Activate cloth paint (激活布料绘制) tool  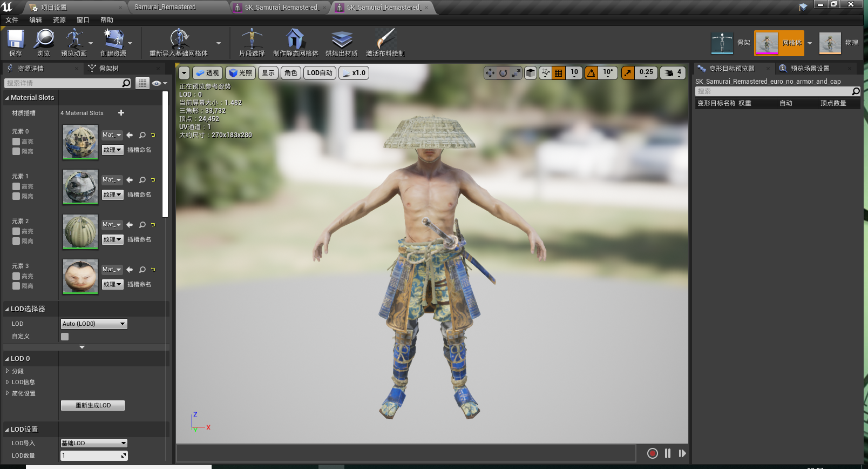(x=385, y=42)
